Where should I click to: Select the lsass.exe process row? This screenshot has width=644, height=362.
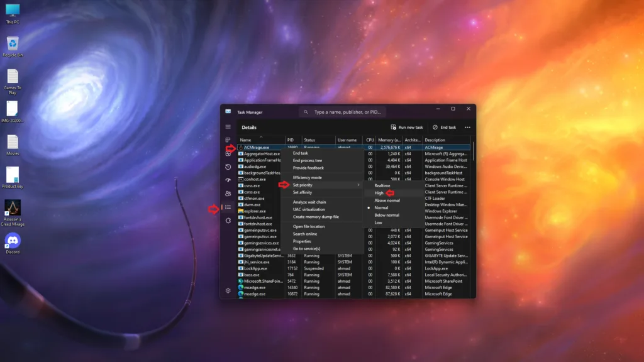(354, 275)
